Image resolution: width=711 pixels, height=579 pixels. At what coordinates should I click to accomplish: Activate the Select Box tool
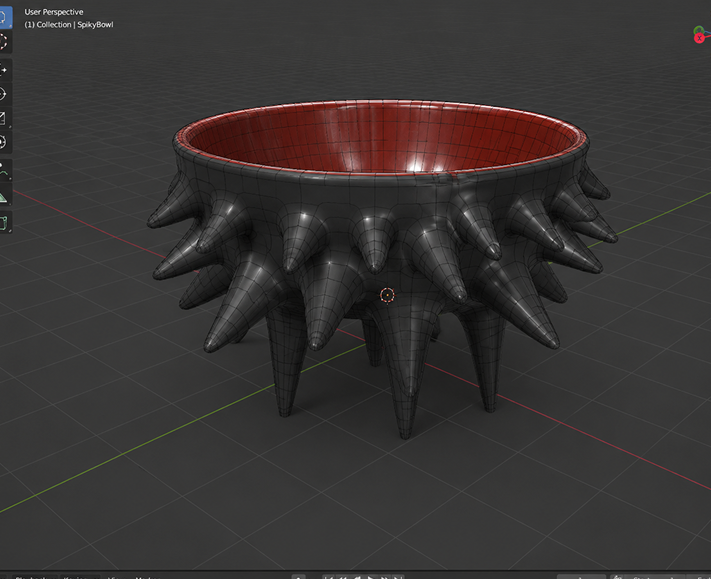pyautogui.click(x=4, y=18)
